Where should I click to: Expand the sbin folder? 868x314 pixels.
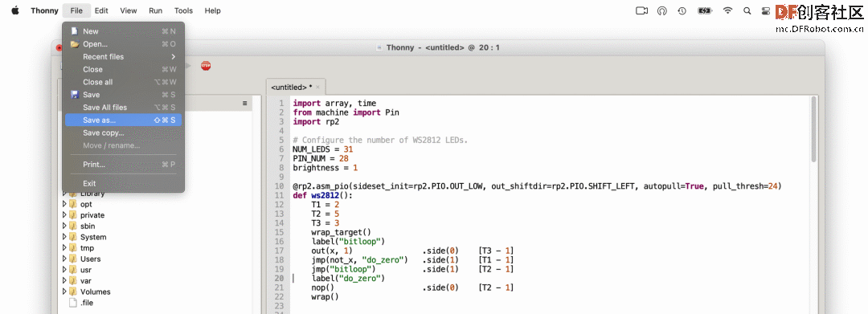[x=64, y=226]
